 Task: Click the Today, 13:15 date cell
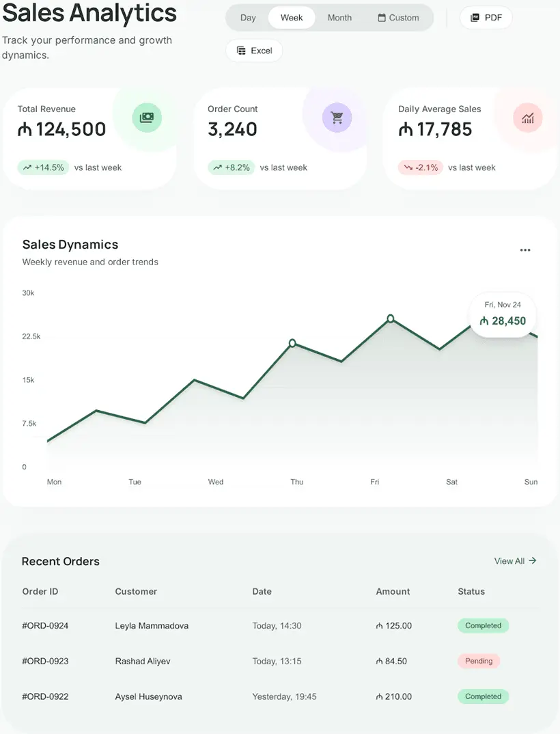click(277, 661)
